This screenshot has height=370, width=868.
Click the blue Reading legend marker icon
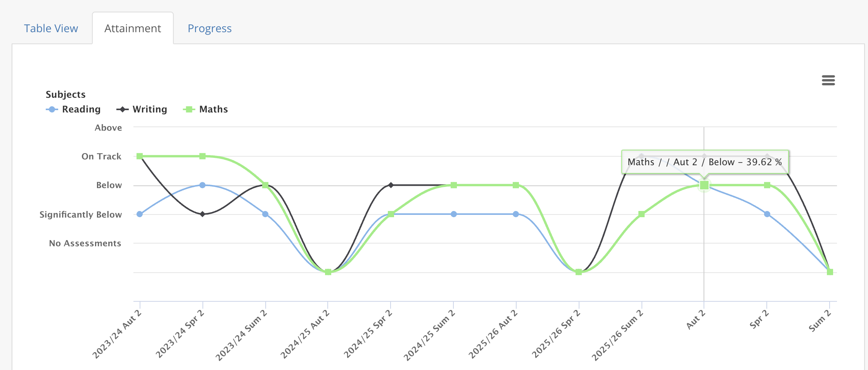(x=52, y=109)
